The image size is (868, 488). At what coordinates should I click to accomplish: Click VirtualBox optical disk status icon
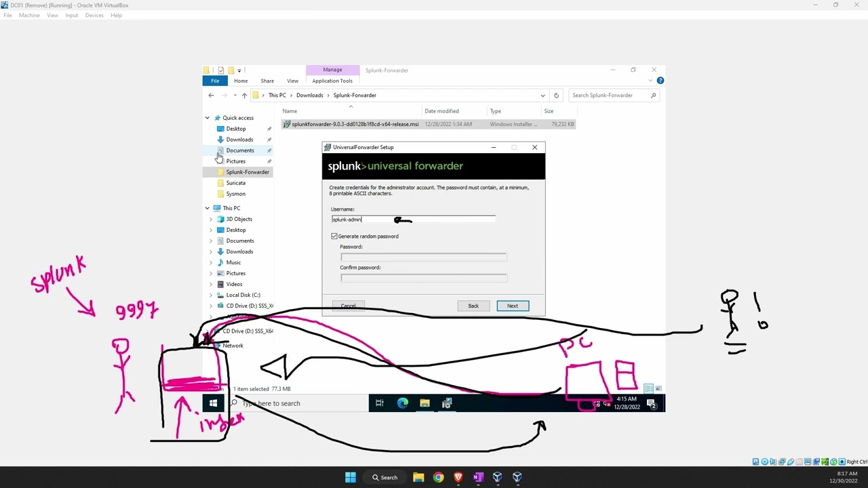tap(764, 462)
